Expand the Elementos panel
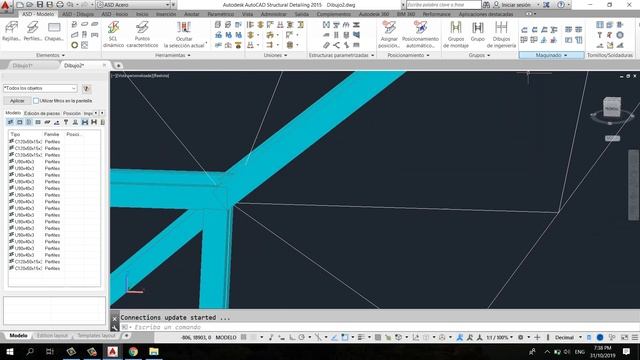This screenshot has height=360, width=640. coord(51,55)
